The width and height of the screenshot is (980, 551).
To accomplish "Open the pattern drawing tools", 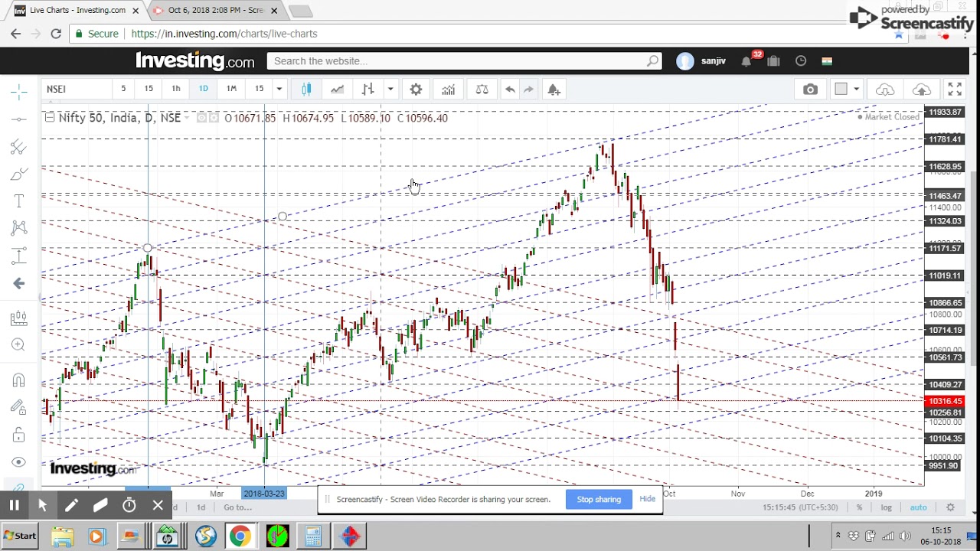I will pyautogui.click(x=19, y=228).
